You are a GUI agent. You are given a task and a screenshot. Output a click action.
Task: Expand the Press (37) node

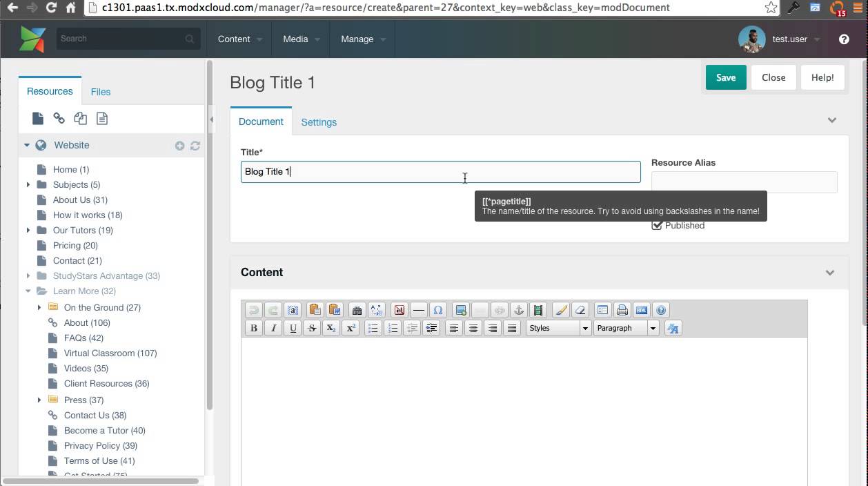click(39, 400)
